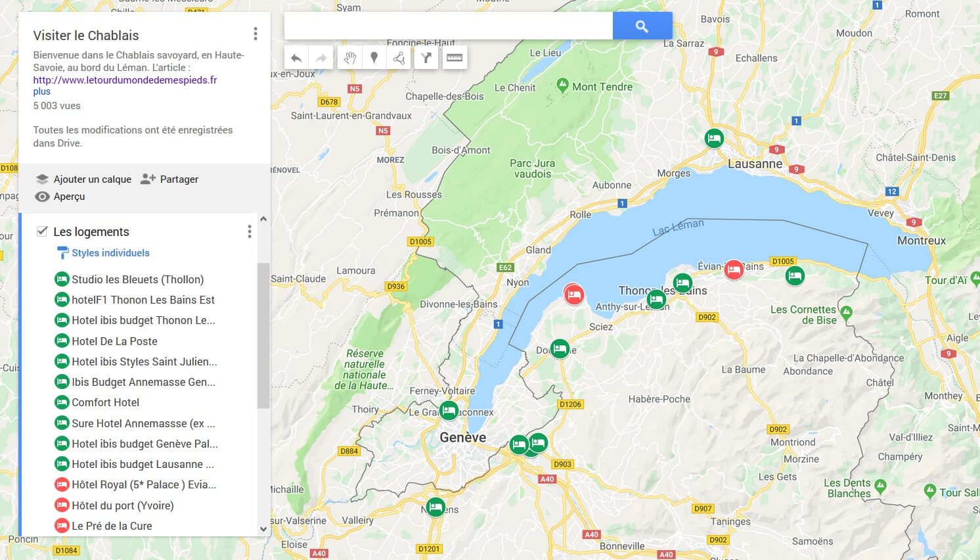Image resolution: width=980 pixels, height=560 pixels.
Task: Select Hôtel du port (Yvoire) entry
Action: pyautogui.click(x=122, y=505)
